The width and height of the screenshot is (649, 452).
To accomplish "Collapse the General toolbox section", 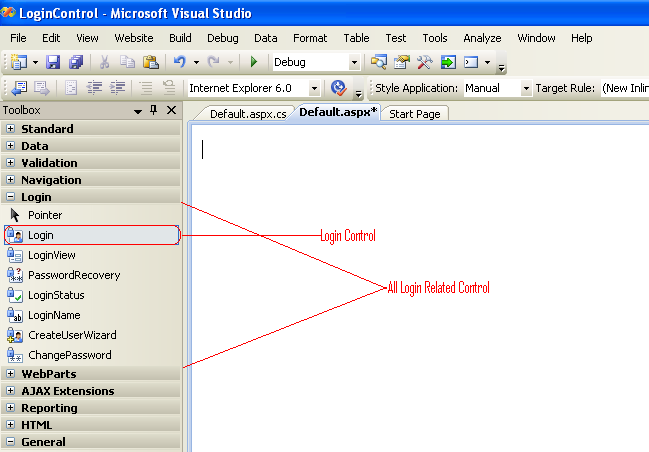I will click(x=11, y=442).
